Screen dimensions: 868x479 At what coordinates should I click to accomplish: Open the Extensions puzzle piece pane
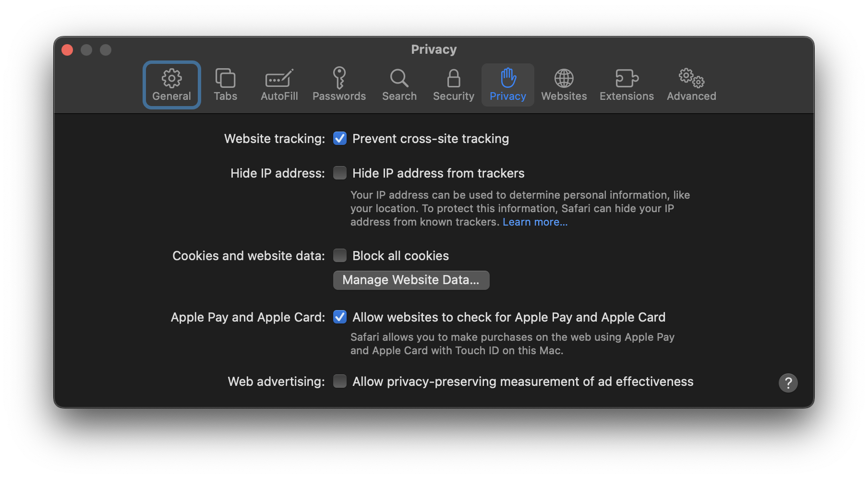click(x=627, y=85)
